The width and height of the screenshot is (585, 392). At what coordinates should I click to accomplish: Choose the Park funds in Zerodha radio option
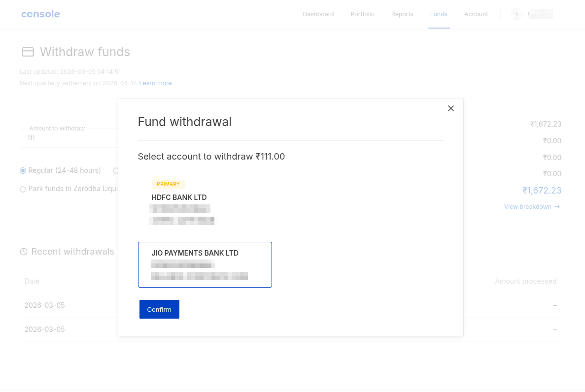[23, 189]
